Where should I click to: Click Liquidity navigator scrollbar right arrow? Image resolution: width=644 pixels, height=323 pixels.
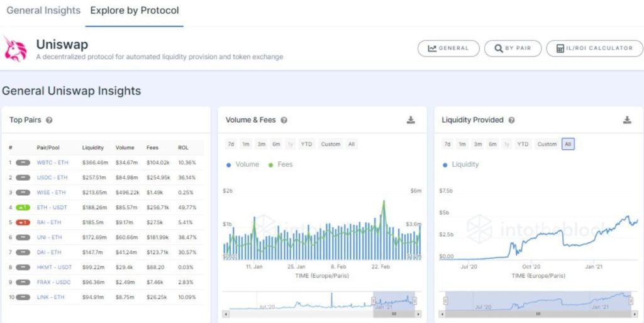634,314
